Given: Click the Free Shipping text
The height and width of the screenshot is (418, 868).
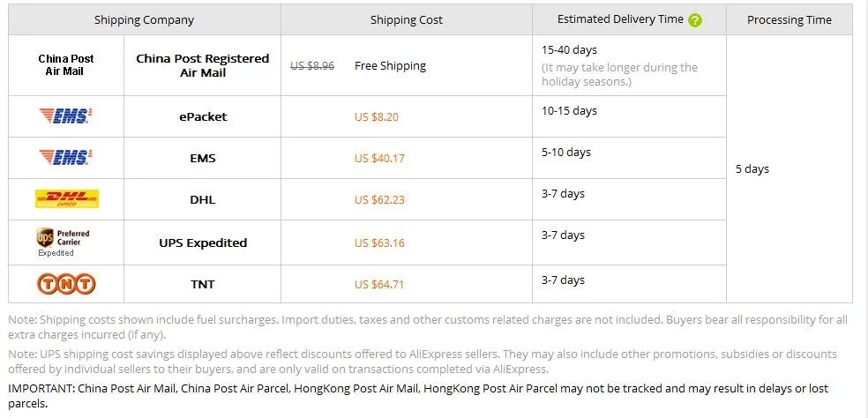Looking at the screenshot, I should click(390, 66).
